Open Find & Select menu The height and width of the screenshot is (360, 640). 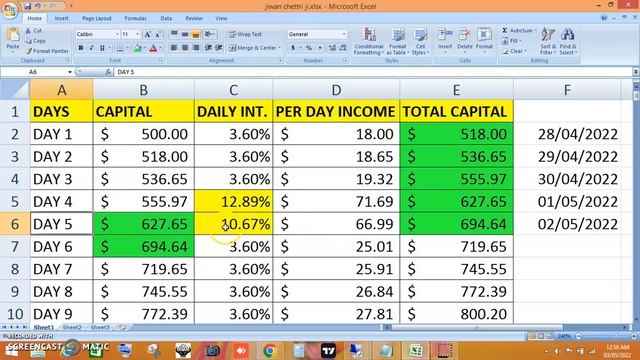[x=568, y=41]
